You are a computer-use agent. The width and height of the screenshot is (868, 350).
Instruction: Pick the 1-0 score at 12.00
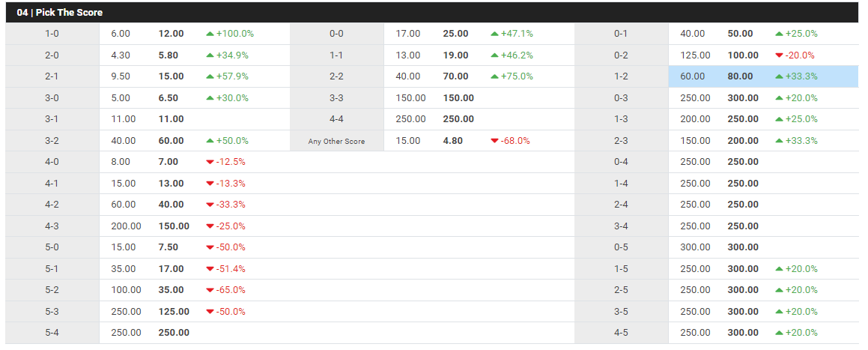pos(171,34)
